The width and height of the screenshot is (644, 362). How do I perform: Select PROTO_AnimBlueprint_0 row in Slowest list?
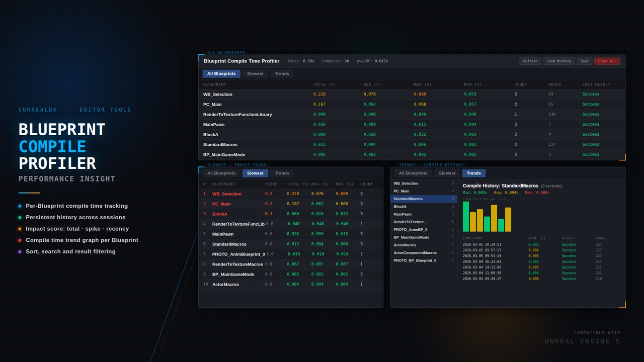(x=291, y=254)
